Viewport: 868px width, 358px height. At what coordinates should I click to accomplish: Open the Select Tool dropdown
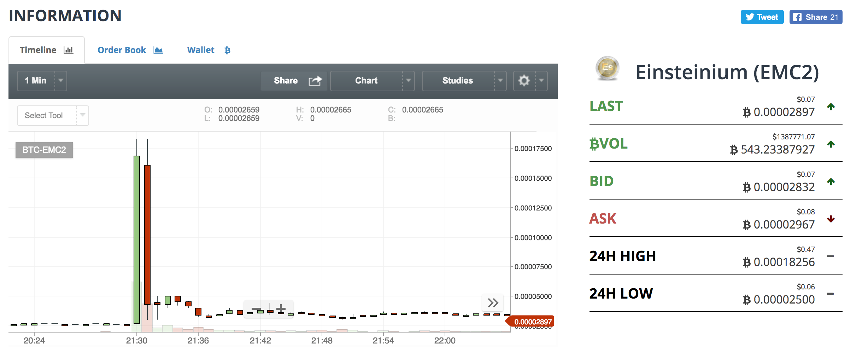pos(53,115)
